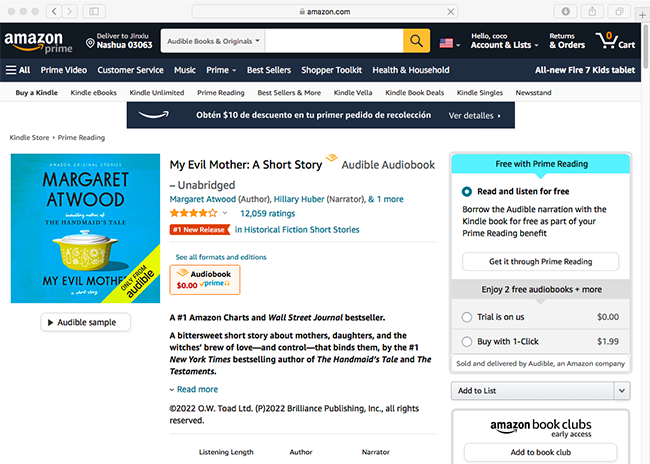Choose the Buy with 1-Click option
Image resolution: width=650 pixels, height=464 pixels.
467,341
